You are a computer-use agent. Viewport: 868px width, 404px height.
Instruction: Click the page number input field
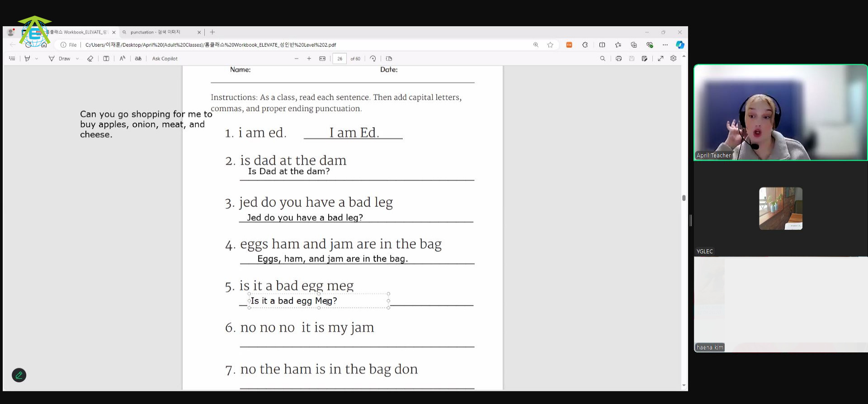pyautogui.click(x=340, y=58)
